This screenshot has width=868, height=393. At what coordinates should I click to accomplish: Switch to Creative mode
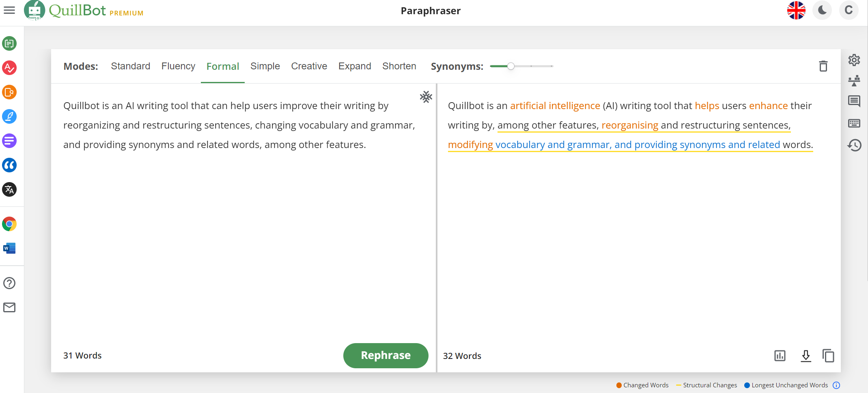[x=309, y=66]
